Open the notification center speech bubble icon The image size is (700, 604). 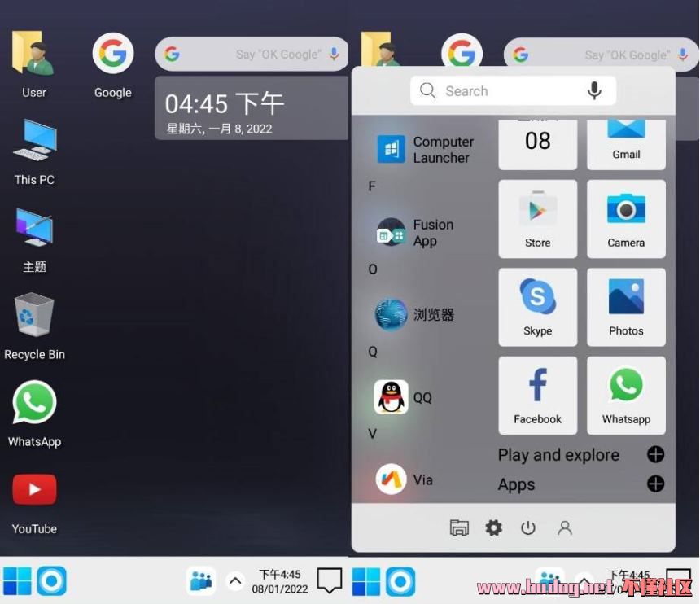(330, 580)
